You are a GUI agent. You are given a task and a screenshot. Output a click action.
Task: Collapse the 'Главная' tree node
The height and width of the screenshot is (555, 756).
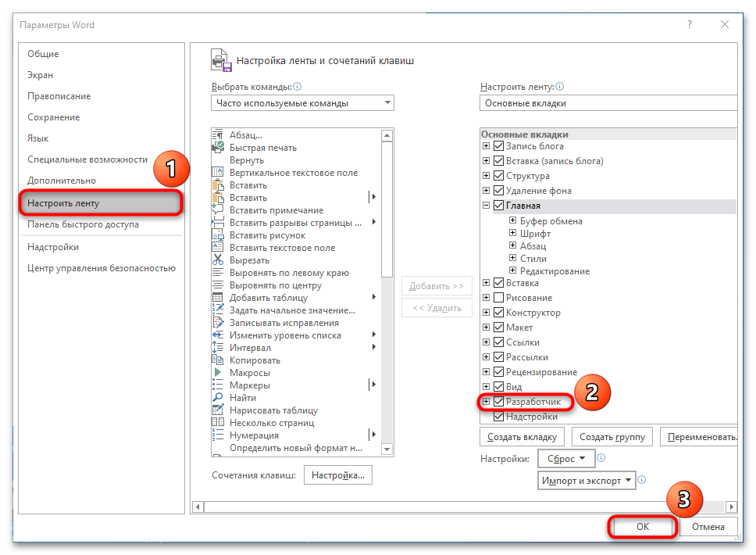click(487, 206)
